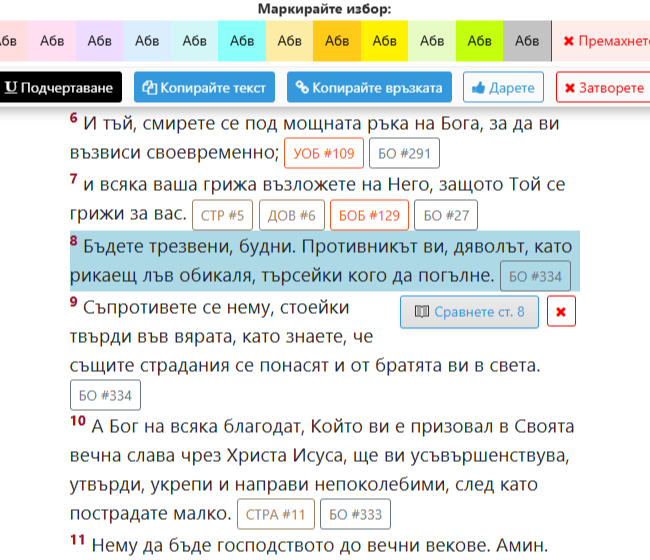Open the БО #27 reference tag
650x560 pixels.
click(446, 215)
